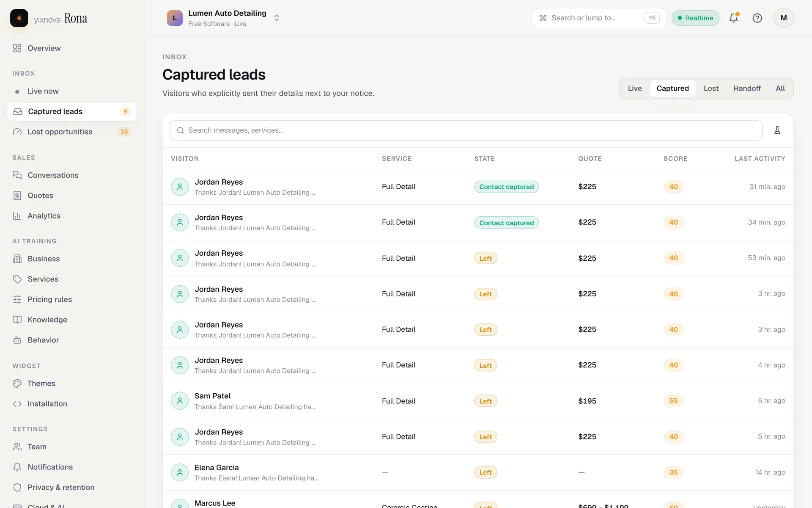The image size is (812, 508).
Task: Open Business under AI Training
Action: click(x=72, y=259)
